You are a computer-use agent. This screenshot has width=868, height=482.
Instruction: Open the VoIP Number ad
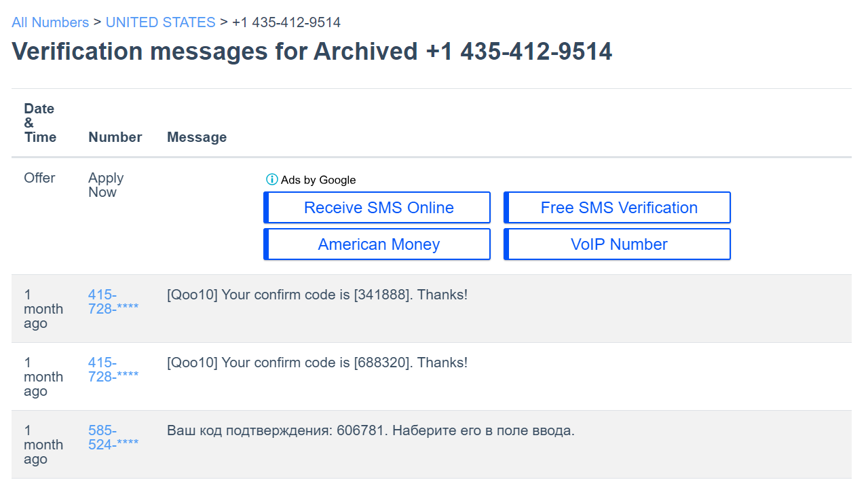tap(616, 244)
